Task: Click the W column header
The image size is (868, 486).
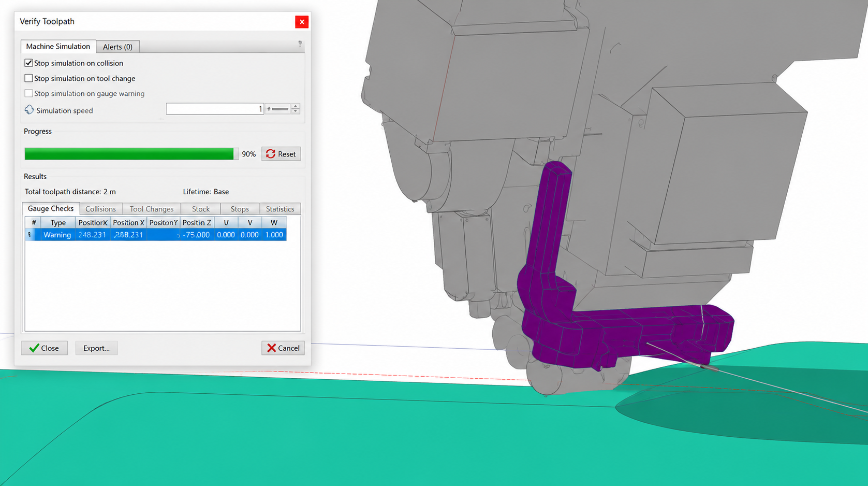Action: (x=274, y=222)
